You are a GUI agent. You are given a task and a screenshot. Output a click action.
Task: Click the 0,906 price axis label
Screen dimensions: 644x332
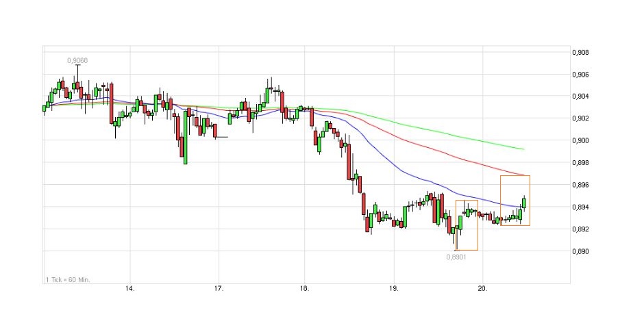(x=581, y=75)
